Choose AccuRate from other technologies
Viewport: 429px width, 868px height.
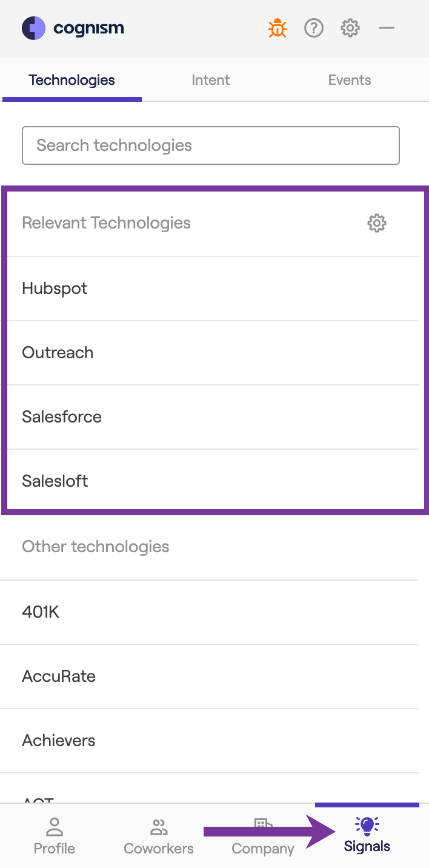coord(59,676)
